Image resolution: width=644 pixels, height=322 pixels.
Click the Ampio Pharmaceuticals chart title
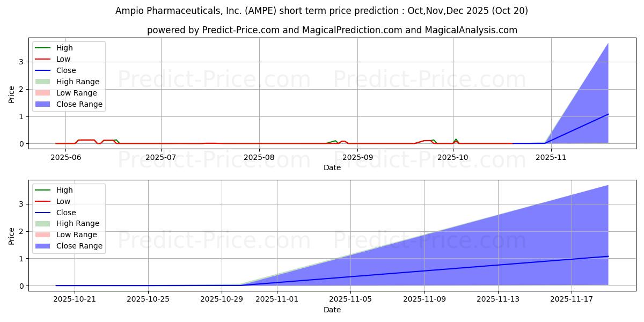tap(321, 11)
